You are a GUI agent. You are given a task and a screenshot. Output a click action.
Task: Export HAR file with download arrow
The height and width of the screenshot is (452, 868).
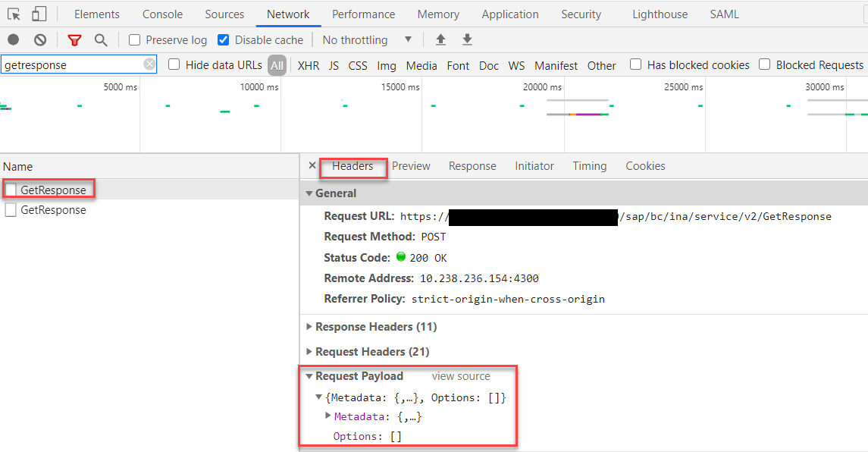click(x=467, y=39)
